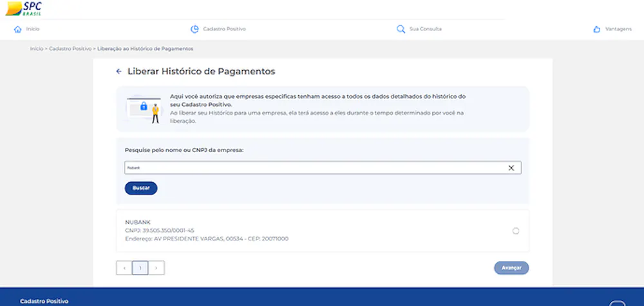
Task: Click the home icon beside Início
Action: [x=17, y=29]
